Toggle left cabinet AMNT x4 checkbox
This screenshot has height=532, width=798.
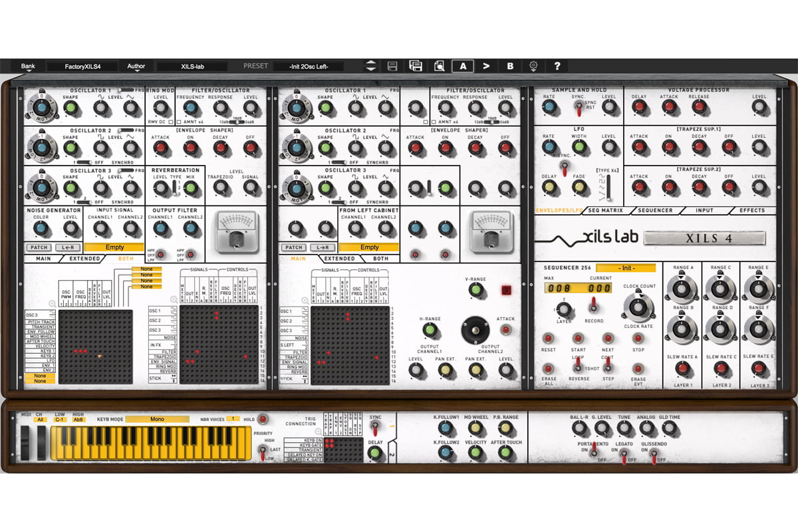click(x=180, y=122)
